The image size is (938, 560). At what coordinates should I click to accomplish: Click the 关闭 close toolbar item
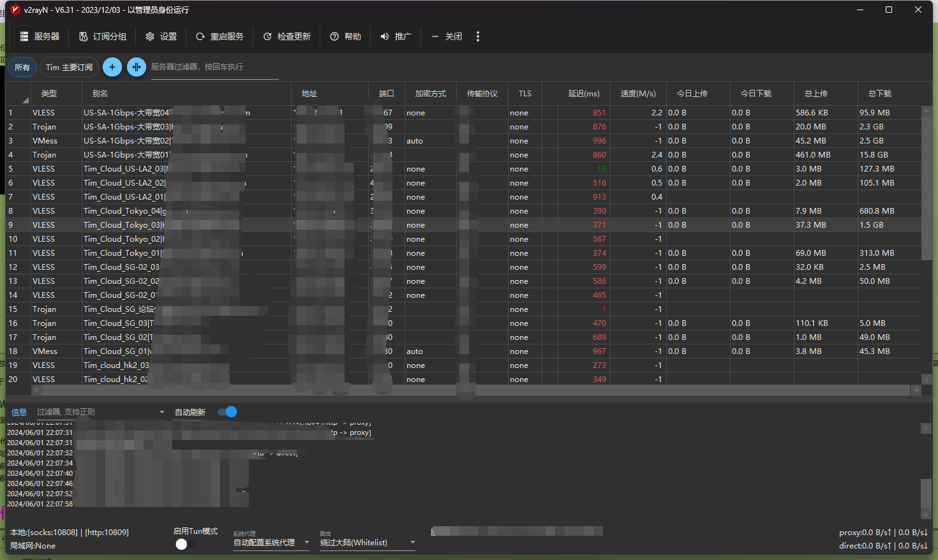447,36
